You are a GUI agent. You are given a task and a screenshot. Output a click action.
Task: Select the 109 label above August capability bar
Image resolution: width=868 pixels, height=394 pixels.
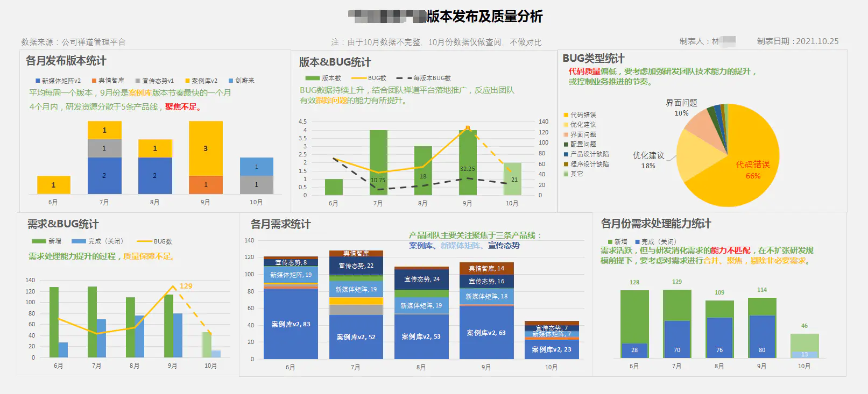[x=719, y=292]
